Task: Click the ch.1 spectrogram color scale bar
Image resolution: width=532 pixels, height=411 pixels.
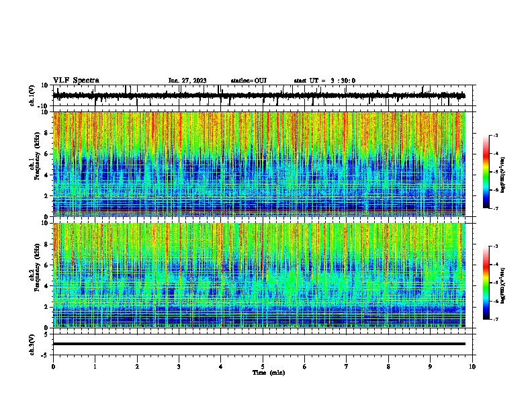Action: click(486, 172)
